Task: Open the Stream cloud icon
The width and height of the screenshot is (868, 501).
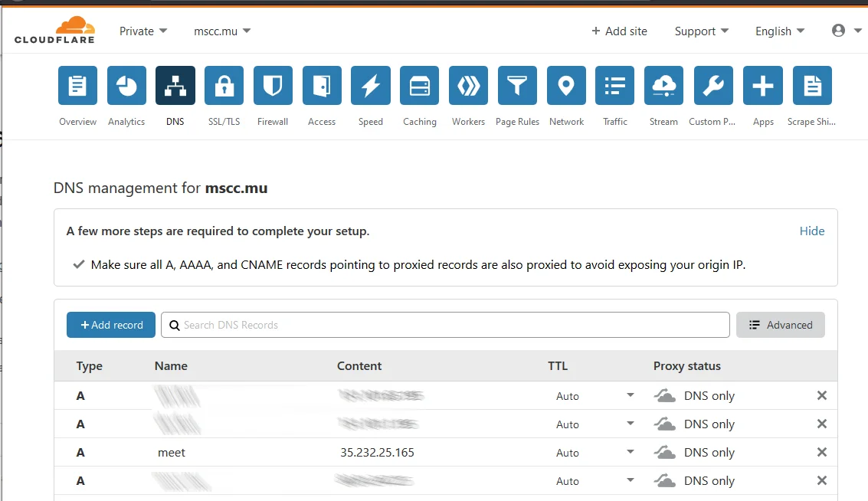Action: point(663,85)
